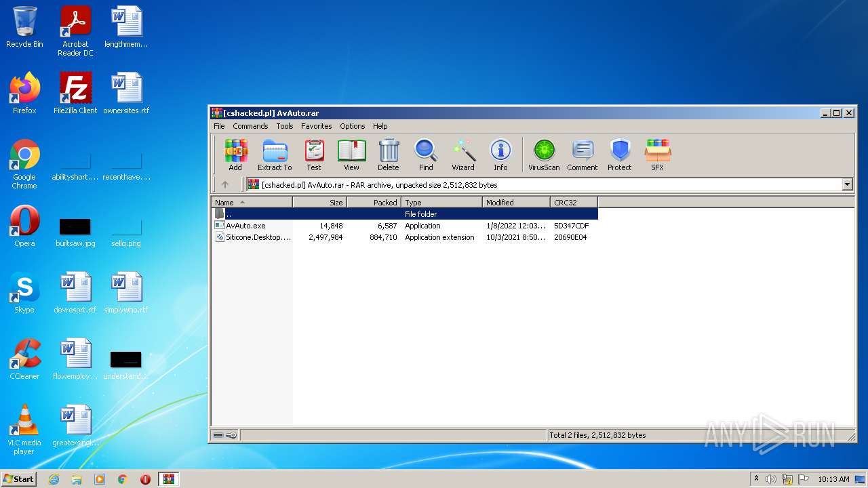Open FileZilla Client desktop shortcut
868x488 pixels.
pyautogui.click(x=75, y=94)
